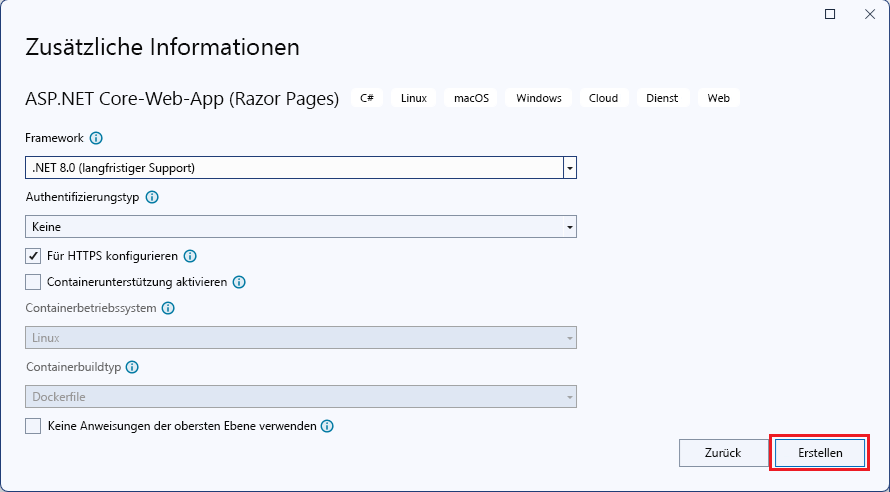
Task: Open the Containerbuildtyp dropdown showing Dockerfile
Action: pos(301,397)
